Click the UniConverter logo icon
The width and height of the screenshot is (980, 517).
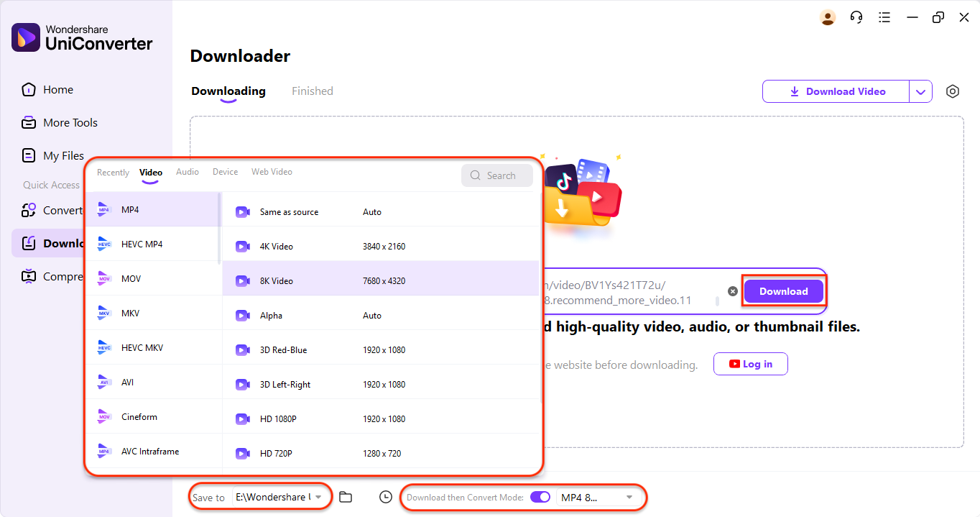[x=26, y=37]
